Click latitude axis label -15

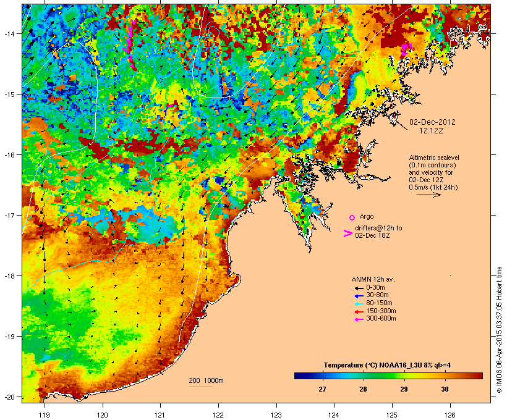[9, 94]
